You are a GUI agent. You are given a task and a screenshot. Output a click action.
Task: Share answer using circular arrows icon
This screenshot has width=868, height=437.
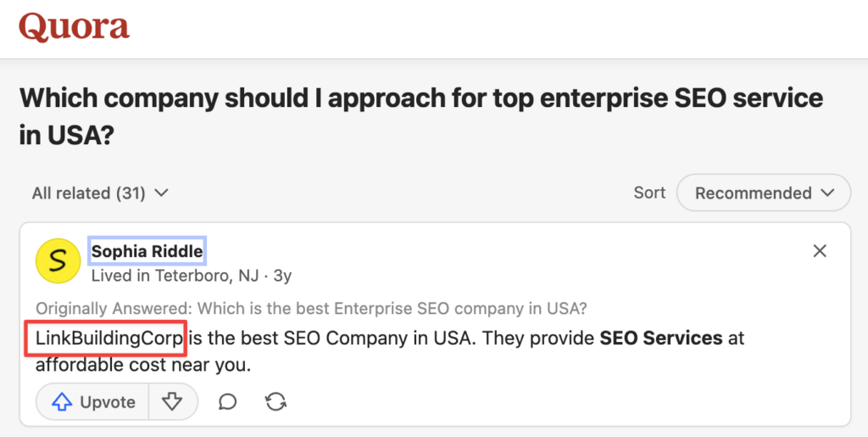click(x=275, y=402)
